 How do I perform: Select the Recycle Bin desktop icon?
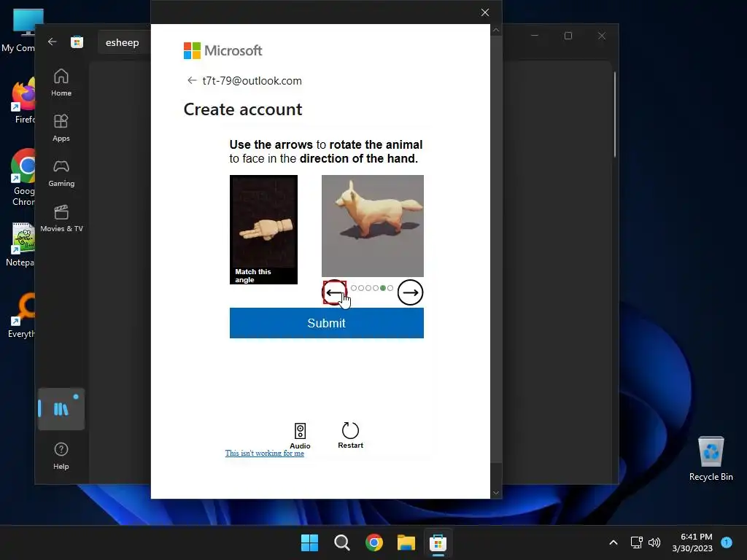(x=711, y=459)
